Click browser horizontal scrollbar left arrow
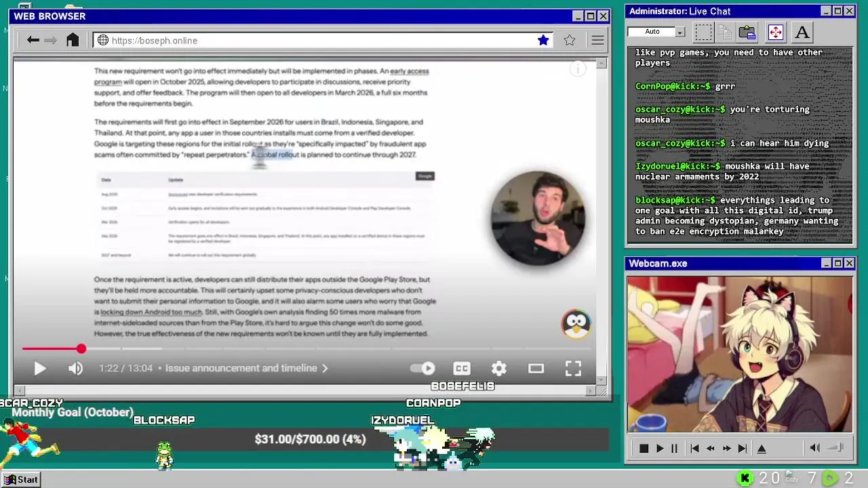 tap(18, 390)
